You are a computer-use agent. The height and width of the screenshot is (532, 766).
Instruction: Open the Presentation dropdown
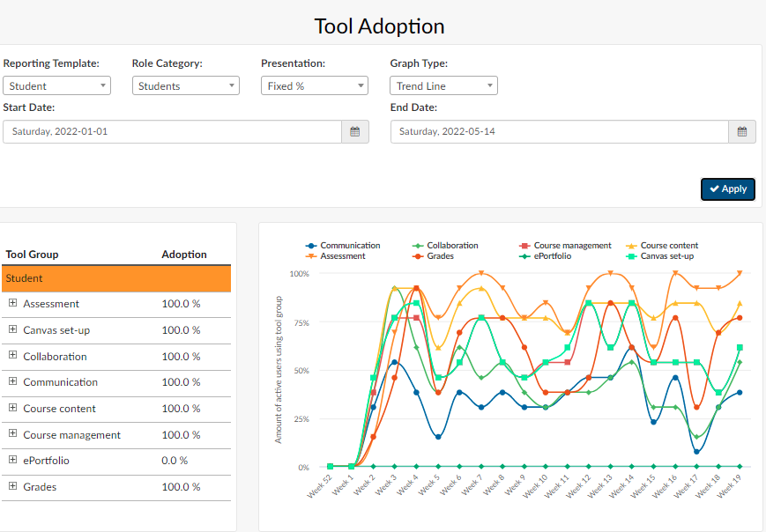314,85
